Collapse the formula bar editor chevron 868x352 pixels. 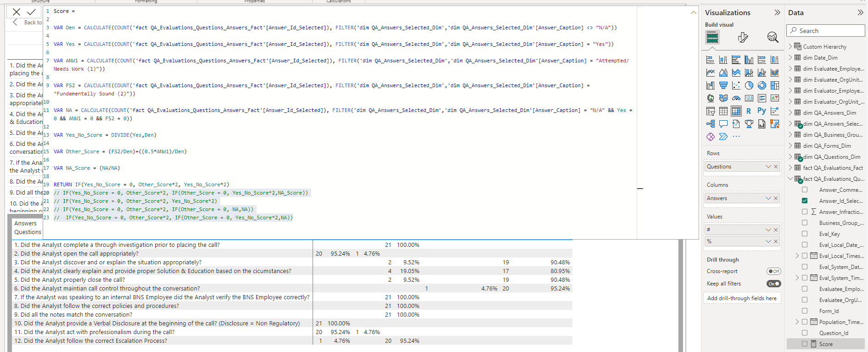[693, 12]
